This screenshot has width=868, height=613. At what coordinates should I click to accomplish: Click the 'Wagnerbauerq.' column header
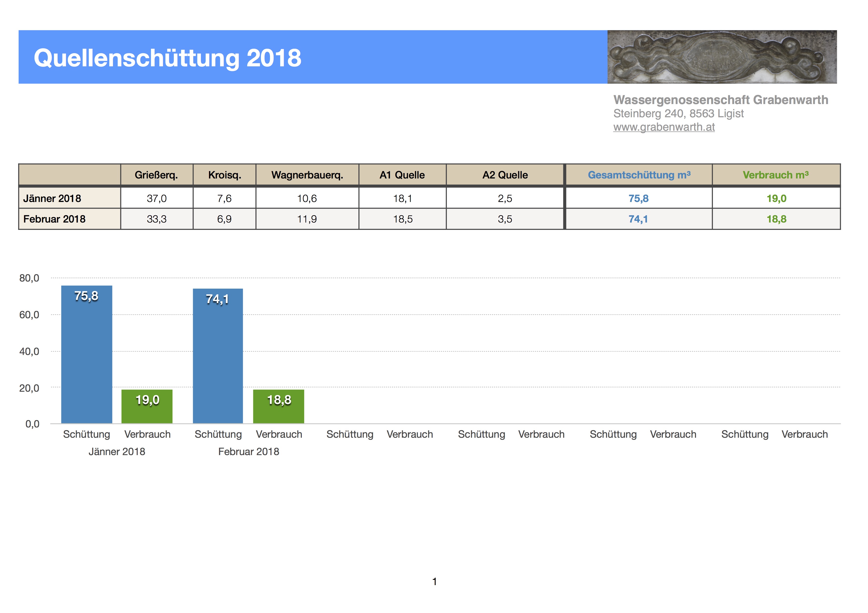point(307,175)
